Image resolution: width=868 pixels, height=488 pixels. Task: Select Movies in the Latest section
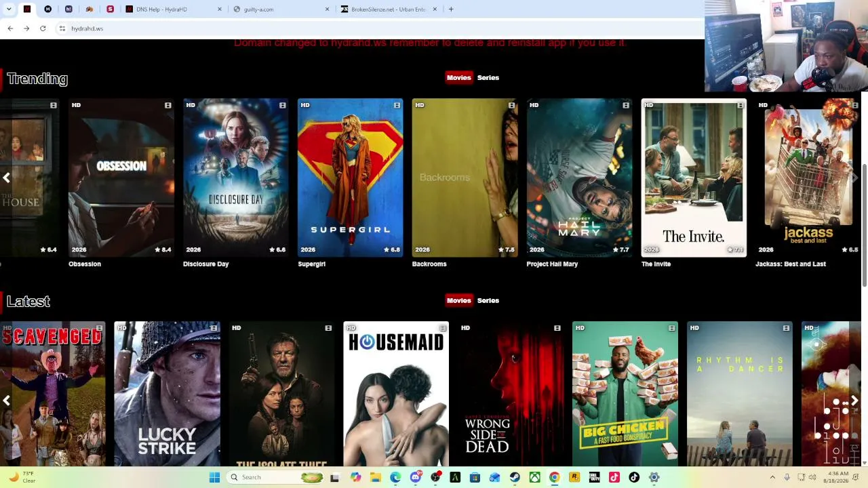point(458,300)
